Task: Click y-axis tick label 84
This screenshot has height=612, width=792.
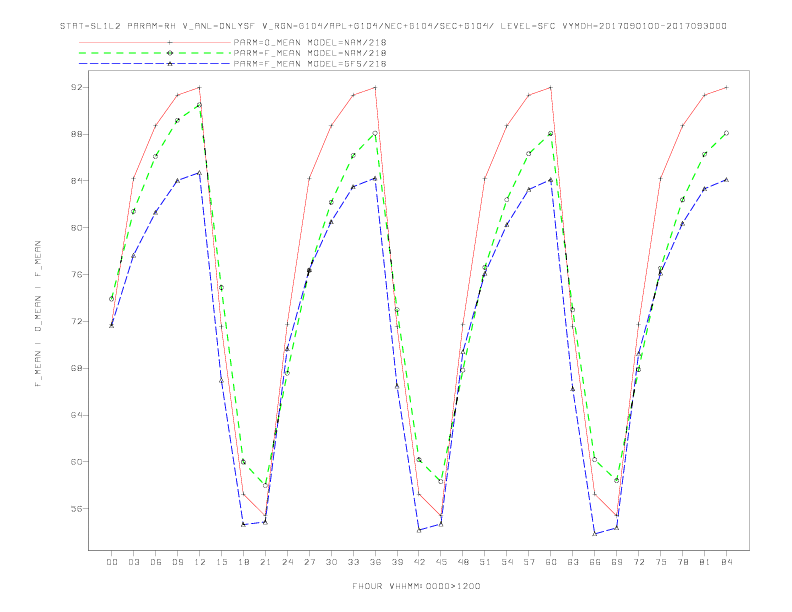Action: (x=76, y=181)
